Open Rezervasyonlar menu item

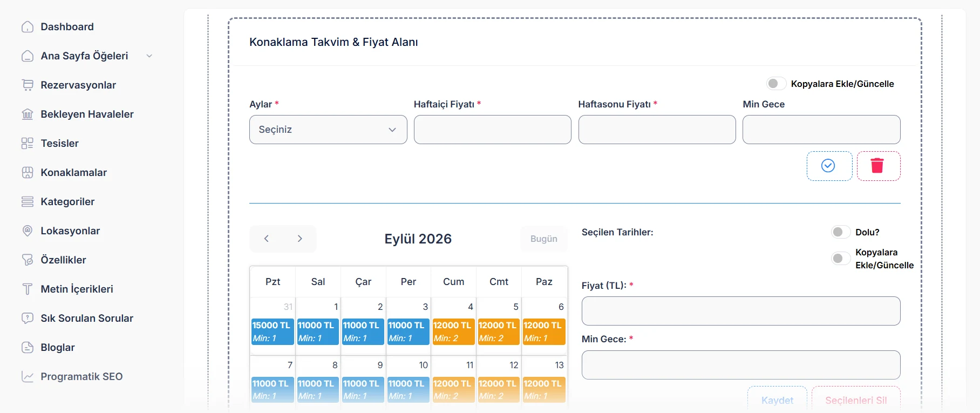78,85
